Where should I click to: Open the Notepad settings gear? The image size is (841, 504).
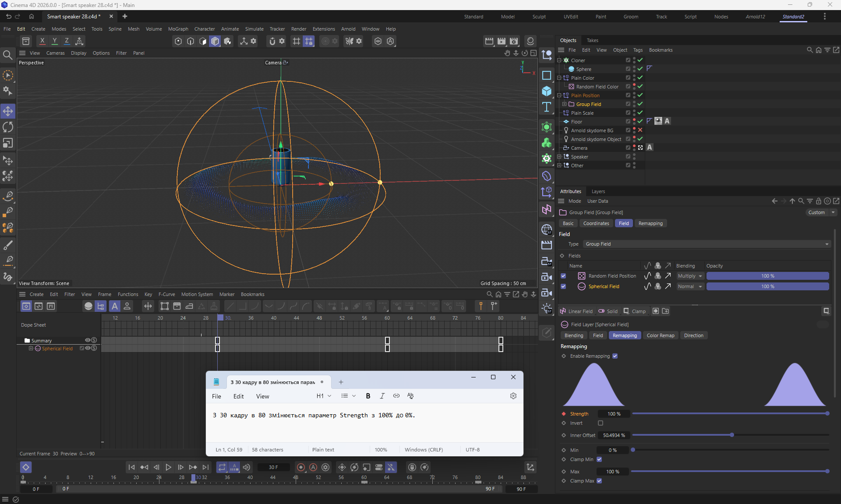pyautogui.click(x=513, y=396)
